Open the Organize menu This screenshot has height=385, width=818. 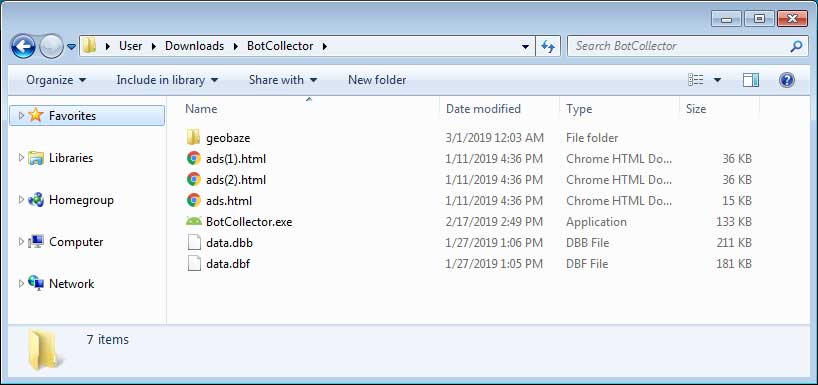(56, 80)
